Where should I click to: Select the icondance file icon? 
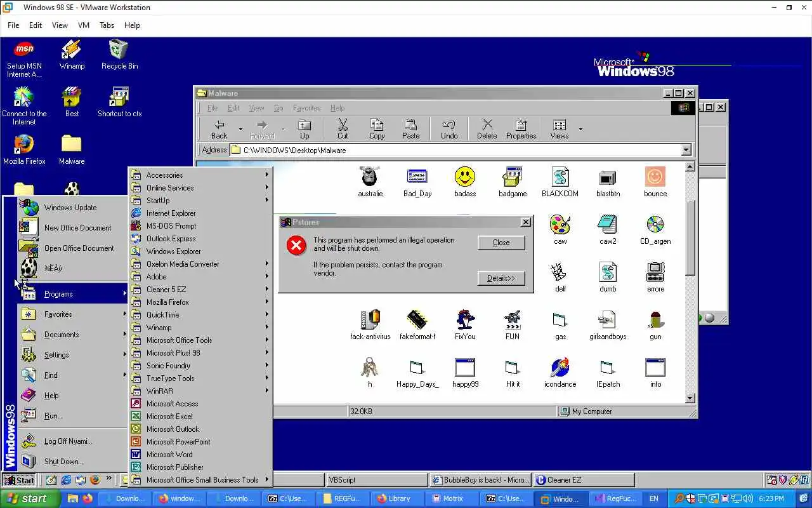pyautogui.click(x=560, y=368)
